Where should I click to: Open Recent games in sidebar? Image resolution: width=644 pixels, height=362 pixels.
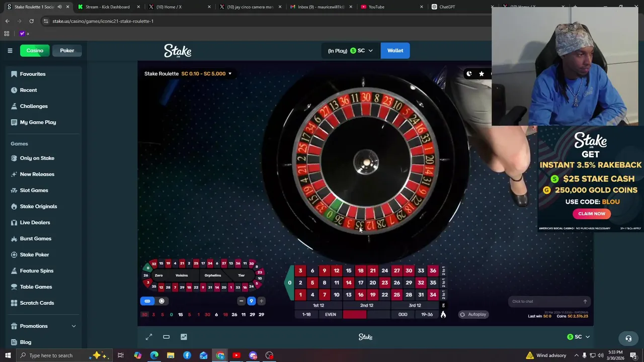43,90
